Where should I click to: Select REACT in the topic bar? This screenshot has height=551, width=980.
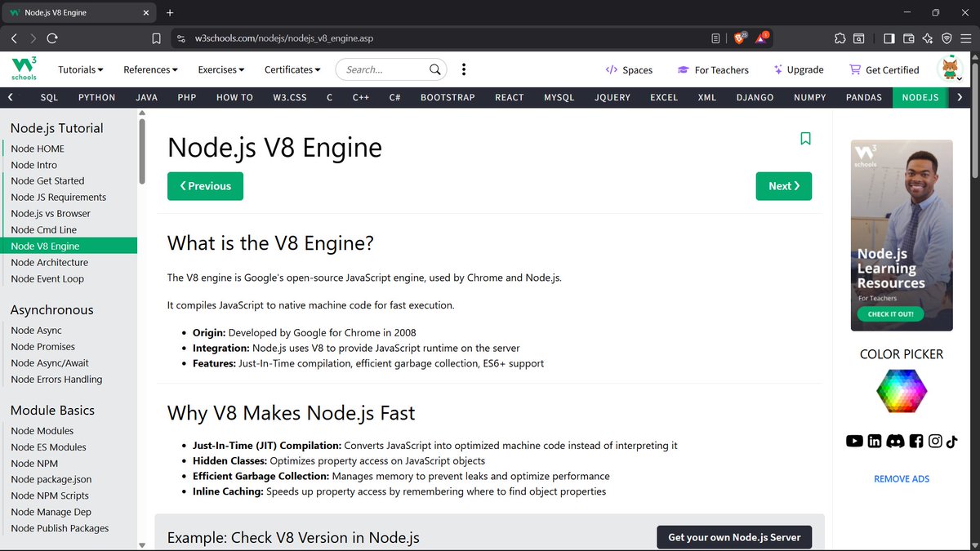510,97
